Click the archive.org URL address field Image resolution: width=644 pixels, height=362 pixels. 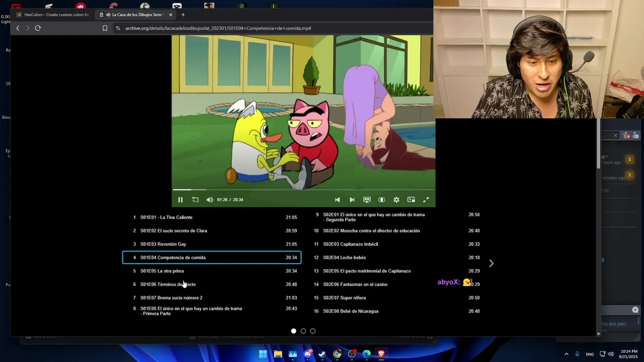pos(218,28)
